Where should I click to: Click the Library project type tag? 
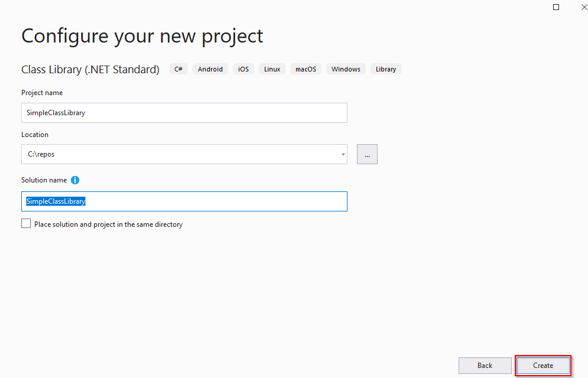click(x=385, y=69)
